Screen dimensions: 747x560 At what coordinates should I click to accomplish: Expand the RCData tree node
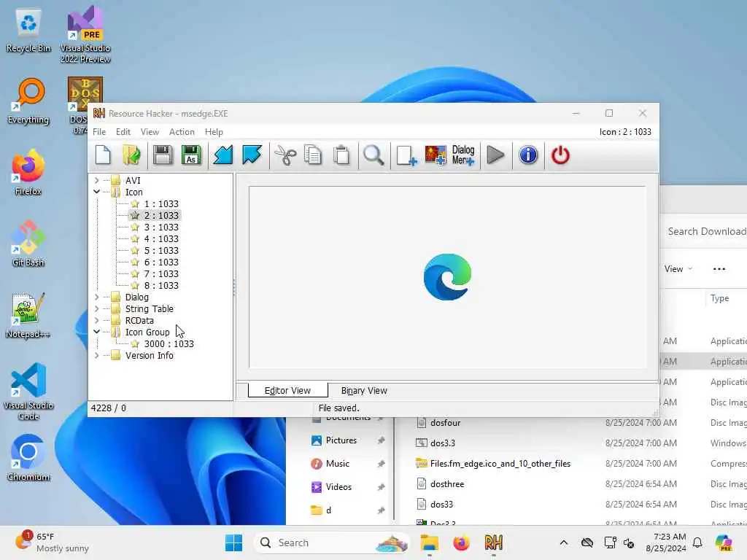(97, 321)
